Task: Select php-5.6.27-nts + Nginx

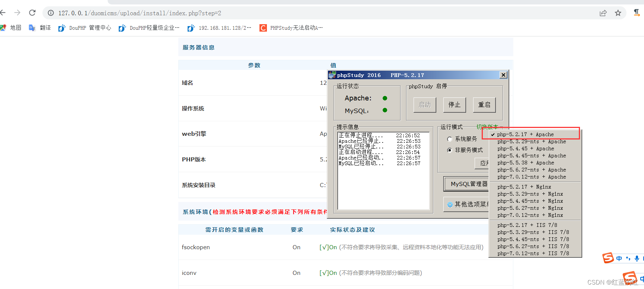Action: point(534,208)
